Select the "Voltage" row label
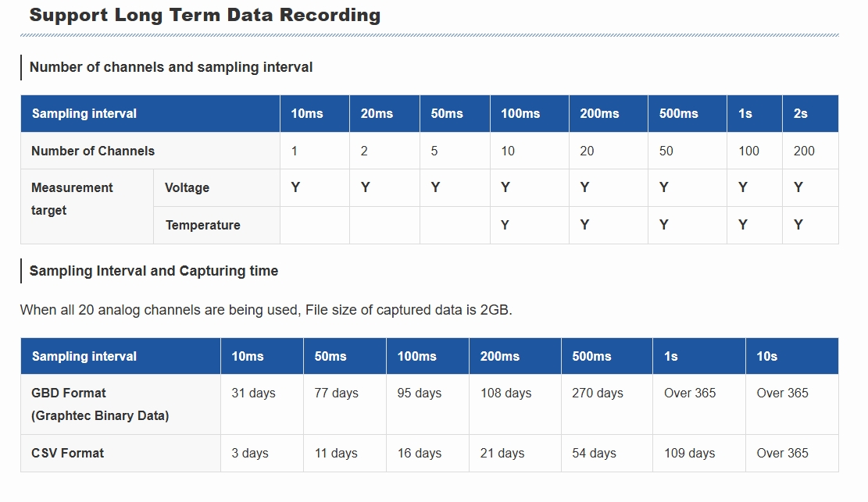The width and height of the screenshot is (868, 502). (187, 187)
